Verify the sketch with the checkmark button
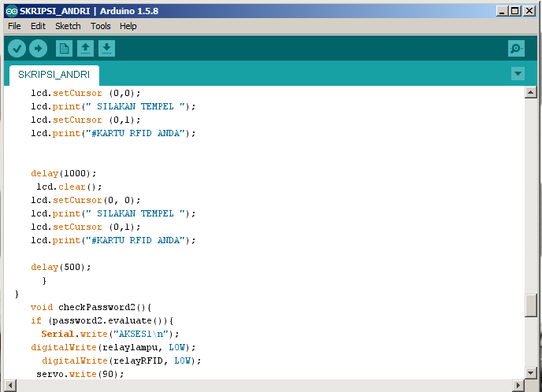The image size is (542, 392). 17,48
